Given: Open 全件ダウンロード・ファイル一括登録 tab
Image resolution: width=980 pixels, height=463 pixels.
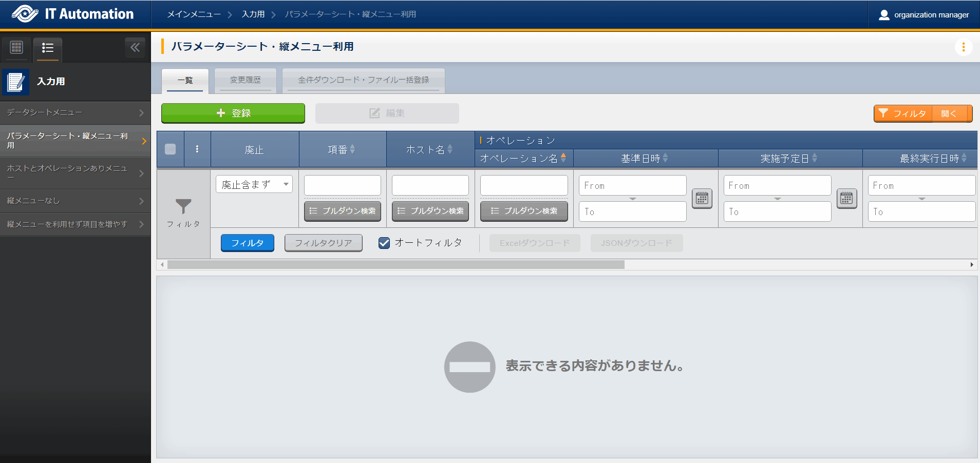Looking at the screenshot, I should 363,80.
